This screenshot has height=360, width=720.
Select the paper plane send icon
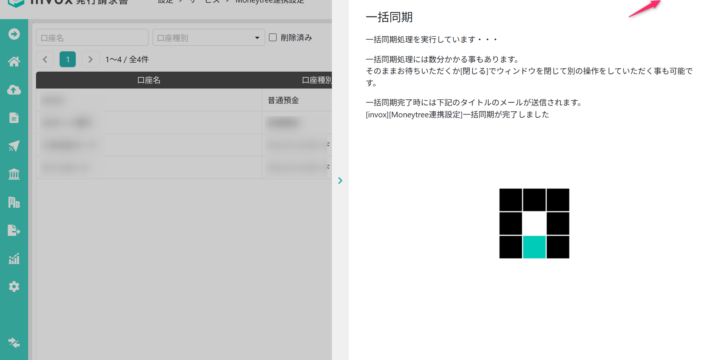(14, 146)
